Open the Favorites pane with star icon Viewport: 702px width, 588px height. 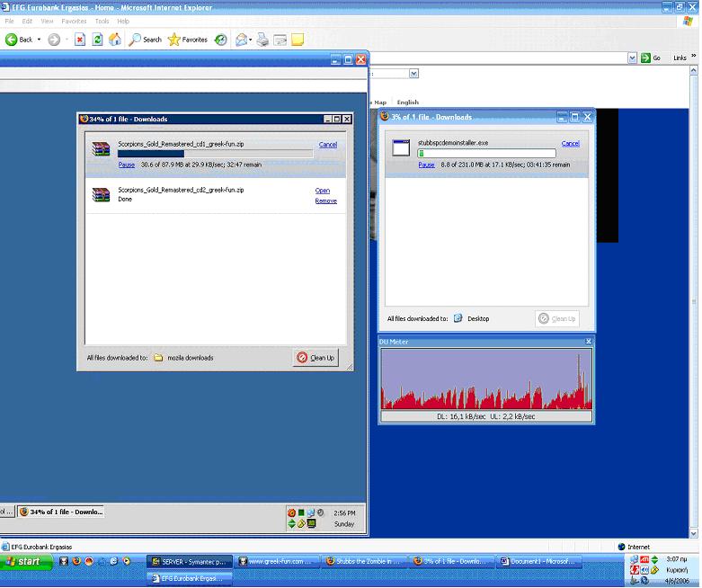pos(187,40)
